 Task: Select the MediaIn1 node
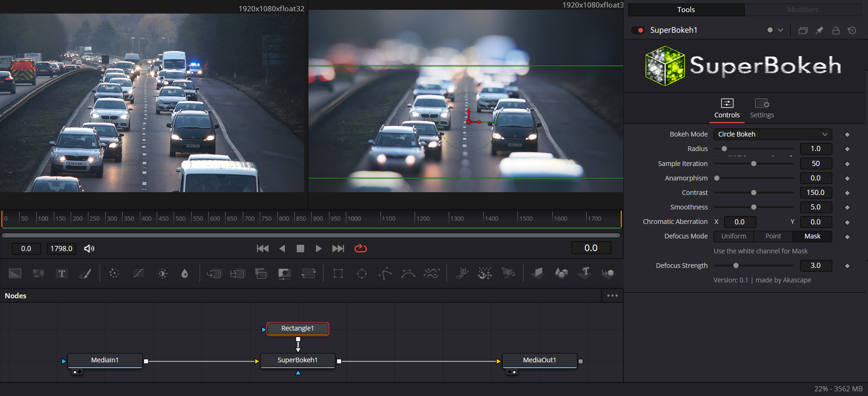pos(105,360)
